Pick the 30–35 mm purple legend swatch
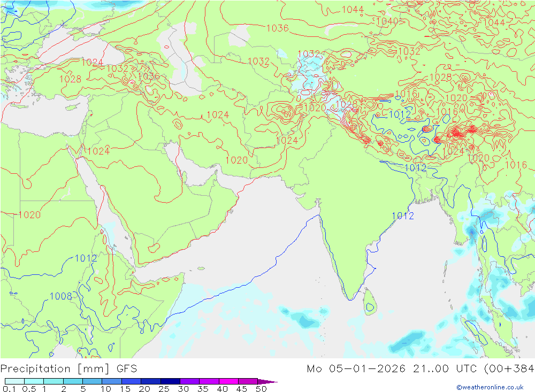This screenshot has height=392, width=535. [x=189, y=381]
